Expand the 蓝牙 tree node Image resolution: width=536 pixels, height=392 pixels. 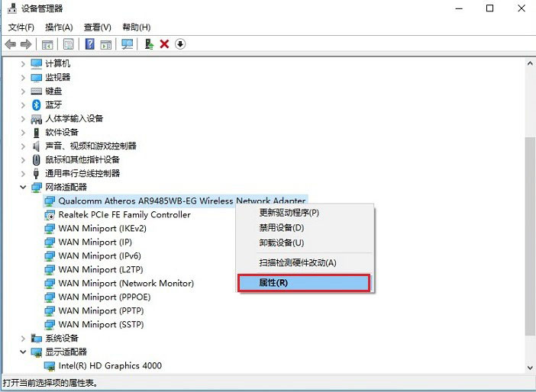(x=23, y=104)
